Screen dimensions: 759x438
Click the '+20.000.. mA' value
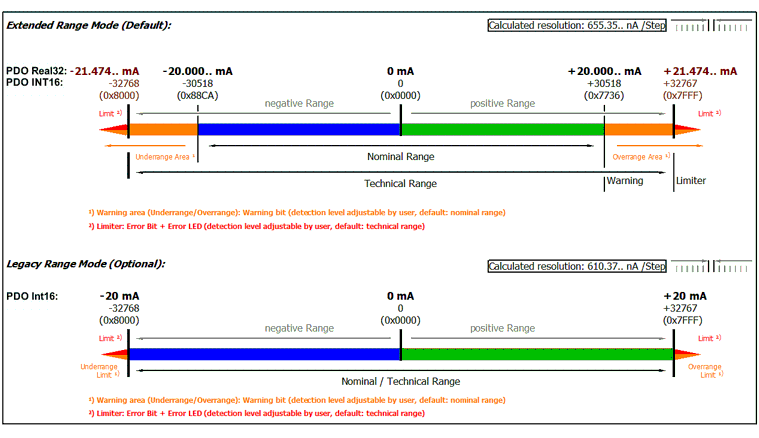604,71
